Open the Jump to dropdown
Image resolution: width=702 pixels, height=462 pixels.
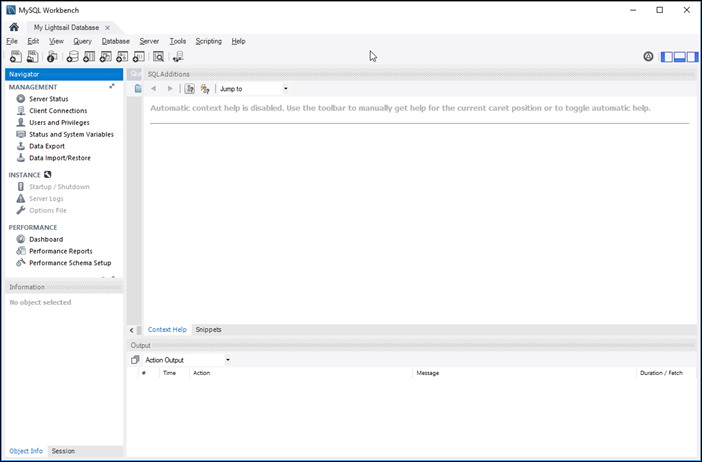point(253,89)
